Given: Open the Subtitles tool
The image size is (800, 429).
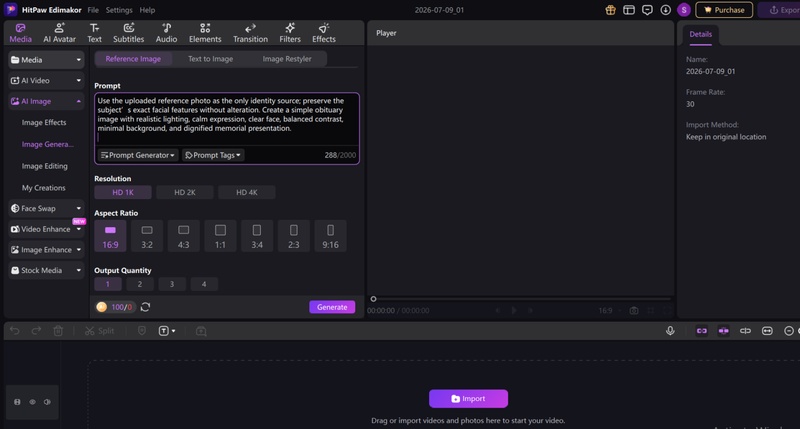Looking at the screenshot, I should [x=129, y=33].
